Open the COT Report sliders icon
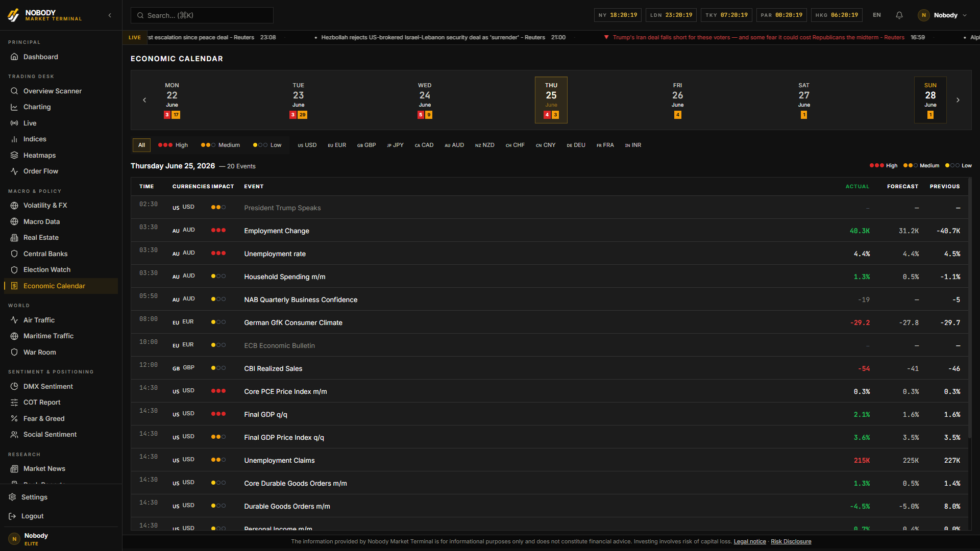Image resolution: width=980 pixels, height=551 pixels. click(x=14, y=403)
